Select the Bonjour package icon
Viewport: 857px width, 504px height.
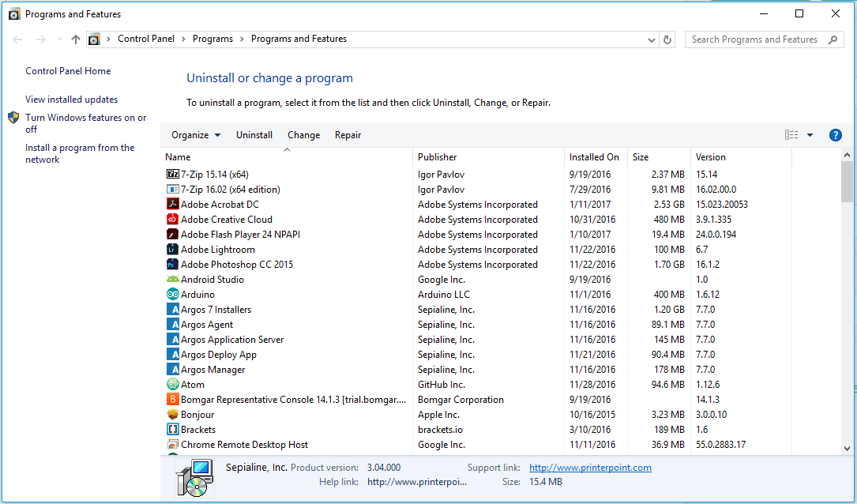pyautogui.click(x=172, y=415)
